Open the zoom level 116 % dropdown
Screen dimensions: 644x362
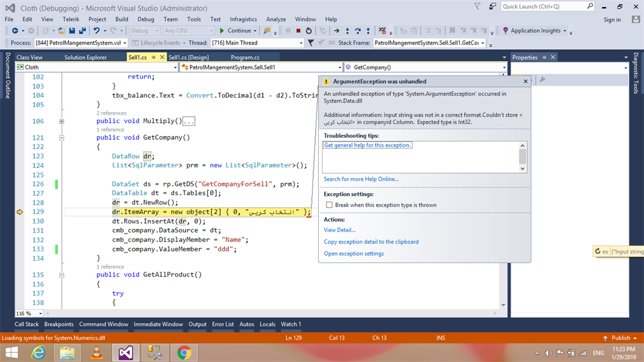pyautogui.click(x=40, y=314)
